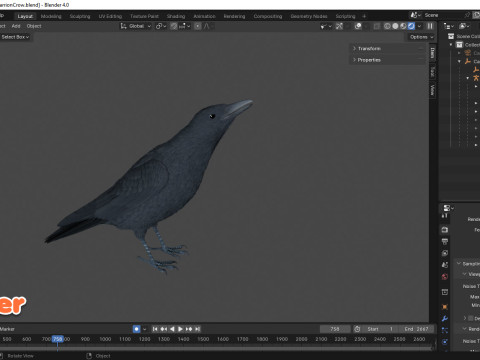Image resolution: width=480 pixels, height=360 pixels.
Task: Open snapping options dropdown
Action: click(x=184, y=26)
